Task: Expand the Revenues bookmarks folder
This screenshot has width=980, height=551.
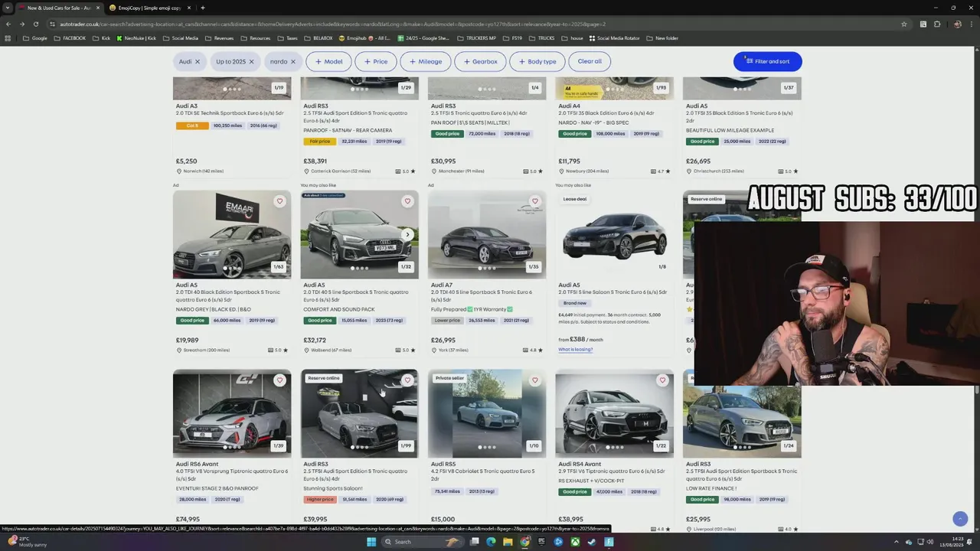Action: (218, 38)
